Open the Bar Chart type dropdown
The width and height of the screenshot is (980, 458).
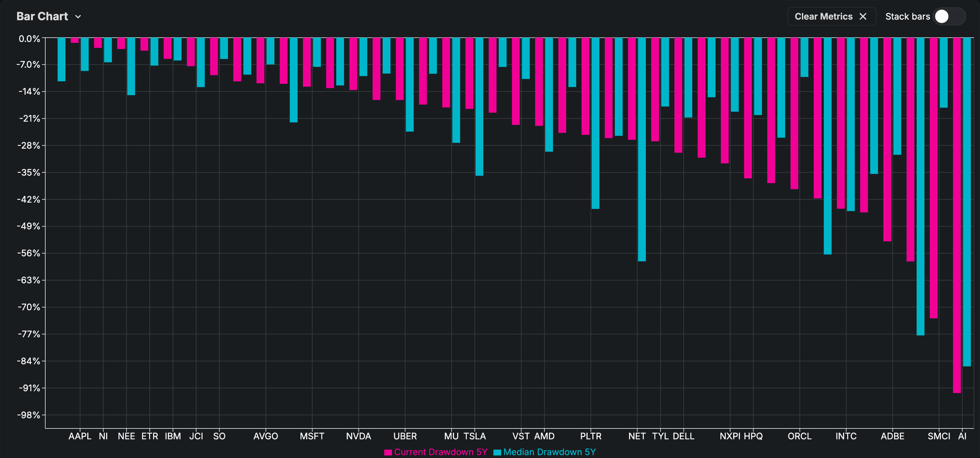pos(42,16)
